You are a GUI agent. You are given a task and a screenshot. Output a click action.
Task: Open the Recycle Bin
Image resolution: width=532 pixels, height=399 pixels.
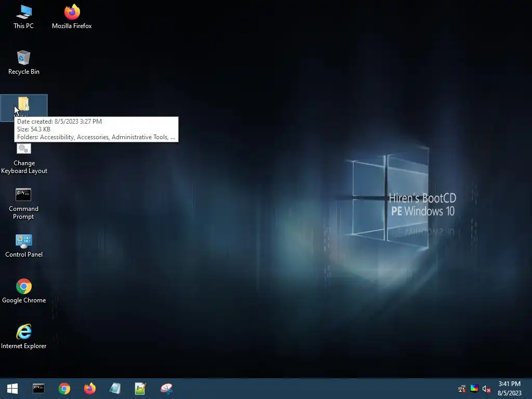(x=23, y=62)
